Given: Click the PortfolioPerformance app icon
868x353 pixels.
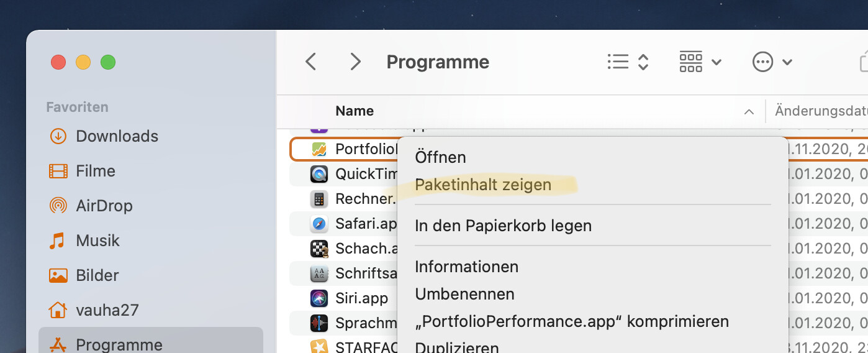Looking at the screenshot, I should 319,149.
